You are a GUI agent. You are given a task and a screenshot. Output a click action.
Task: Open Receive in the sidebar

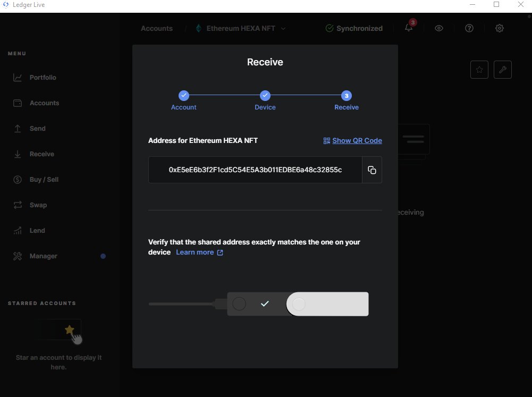(42, 154)
